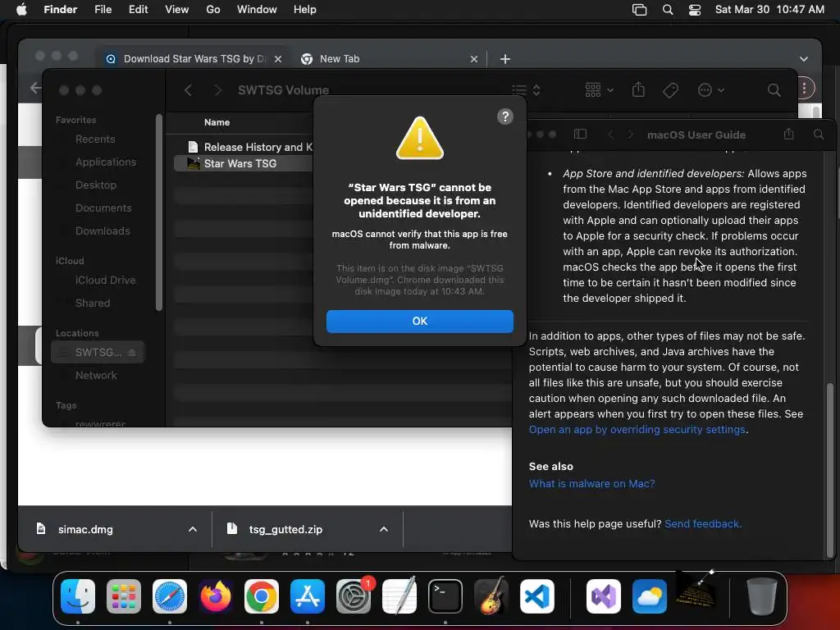Click the Send feedback link
The height and width of the screenshot is (630, 840).
pos(702,524)
